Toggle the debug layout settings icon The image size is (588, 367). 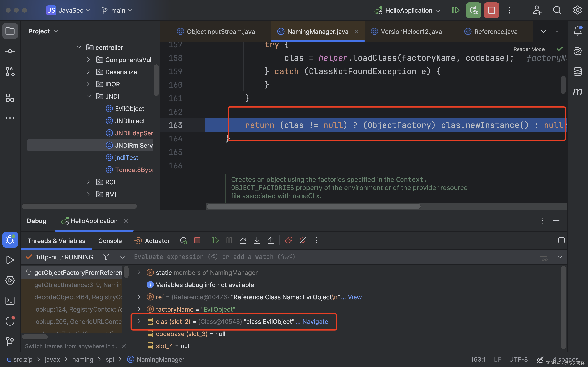tap(561, 241)
